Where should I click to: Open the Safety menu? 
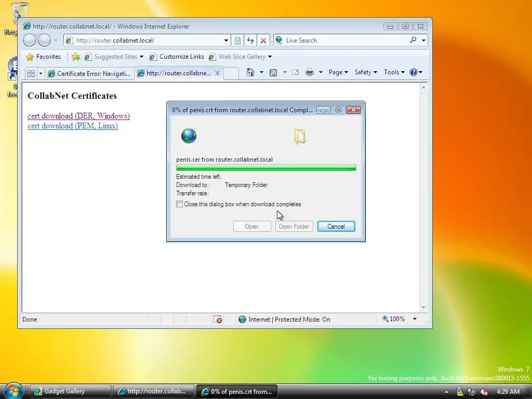click(366, 72)
